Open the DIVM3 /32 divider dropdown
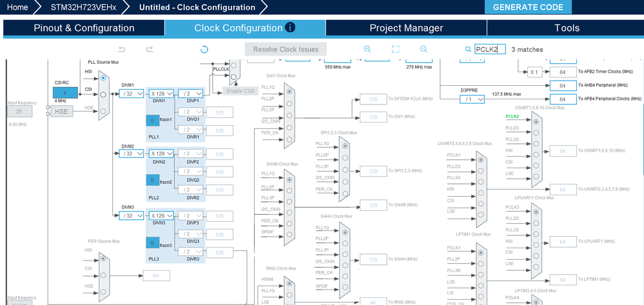644x305 pixels. [132, 216]
